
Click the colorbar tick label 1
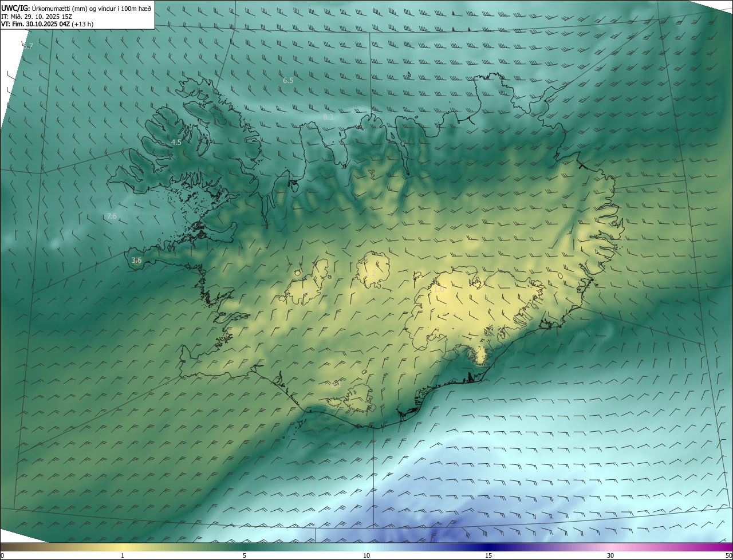tap(123, 555)
